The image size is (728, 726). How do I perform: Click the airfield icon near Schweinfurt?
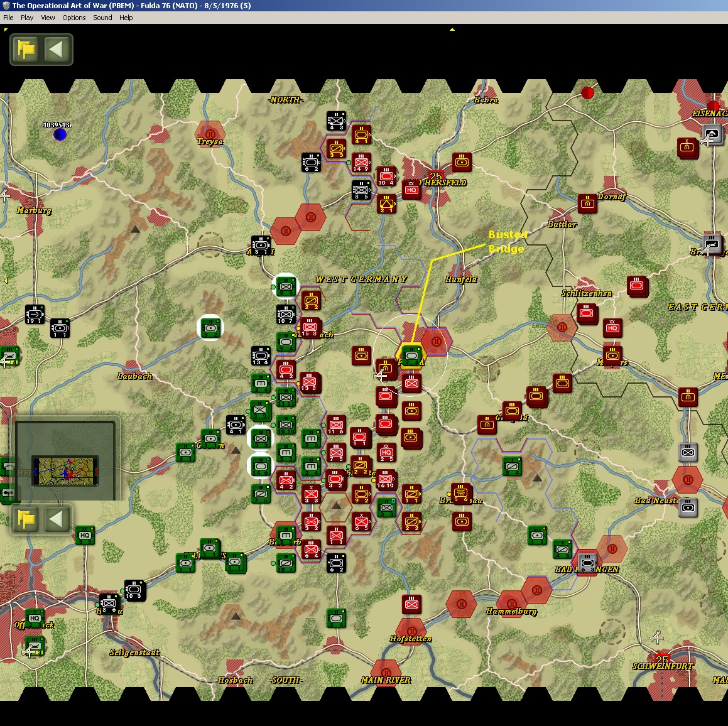(x=656, y=637)
